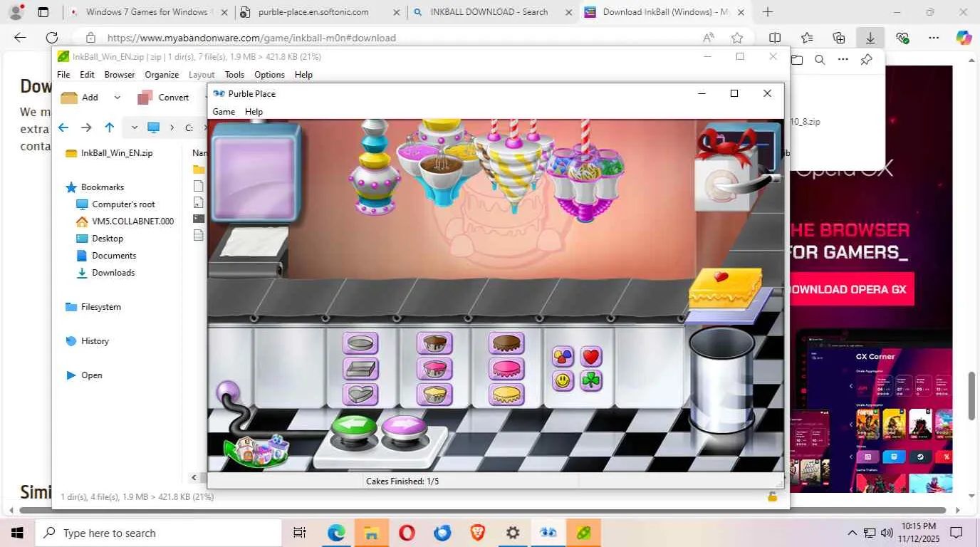
Task: Open Opera from the taskbar
Action: 407,533
